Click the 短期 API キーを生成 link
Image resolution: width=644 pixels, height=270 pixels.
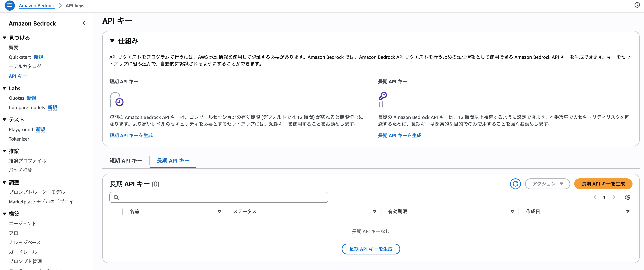click(x=131, y=135)
